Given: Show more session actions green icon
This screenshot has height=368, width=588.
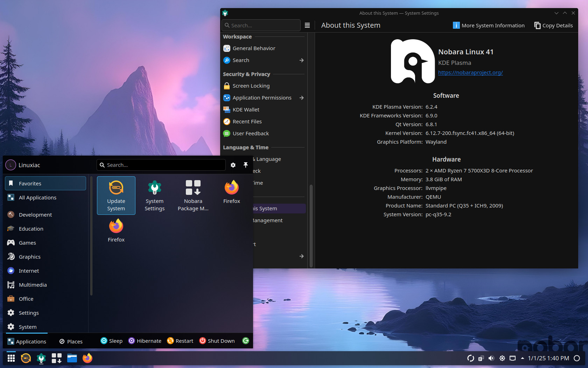Looking at the screenshot, I should pos(246,341).
